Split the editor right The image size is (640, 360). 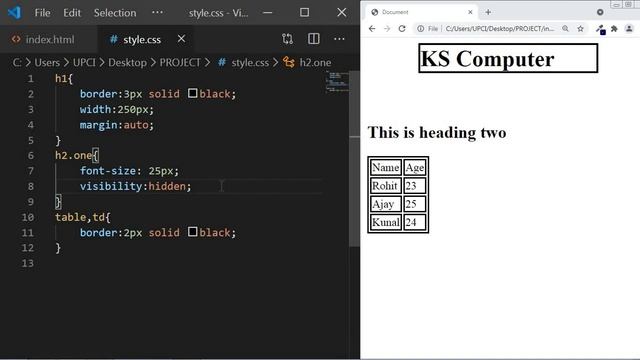point(313,39)
